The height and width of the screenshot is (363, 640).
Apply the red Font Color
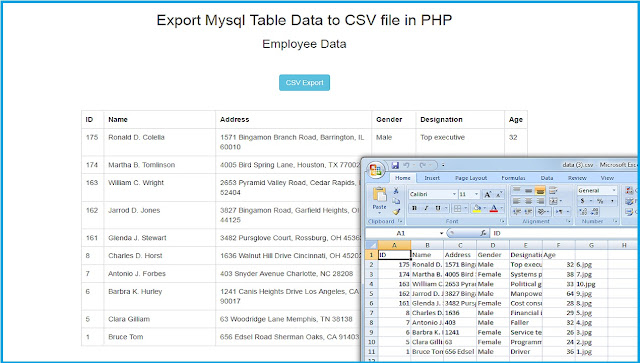[x=493, y=209]
